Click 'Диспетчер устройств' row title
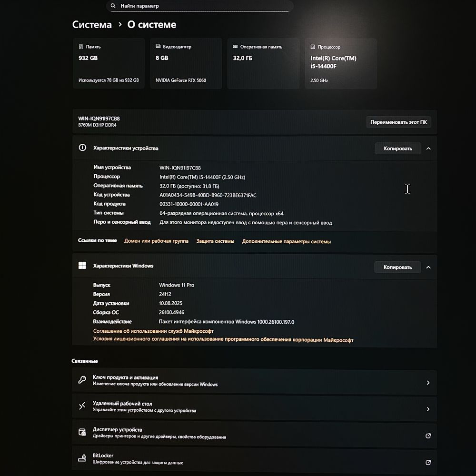The height and width of the screenshot is (476, 476). coord(117,429)
